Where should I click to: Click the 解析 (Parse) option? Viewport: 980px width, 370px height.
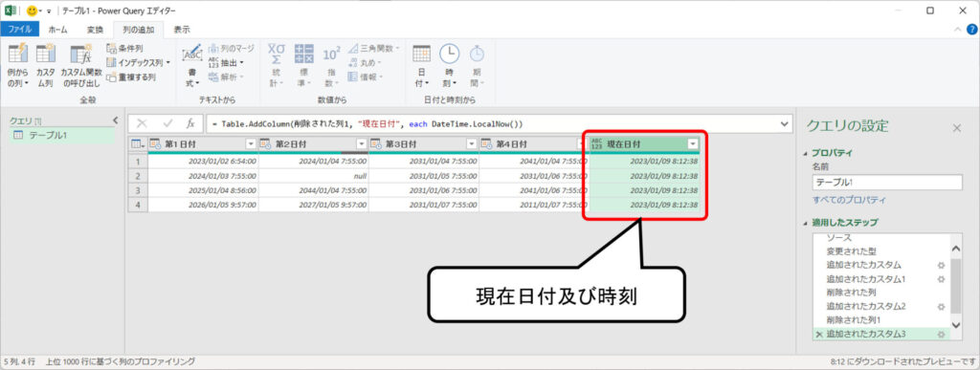tap(226, 76)
